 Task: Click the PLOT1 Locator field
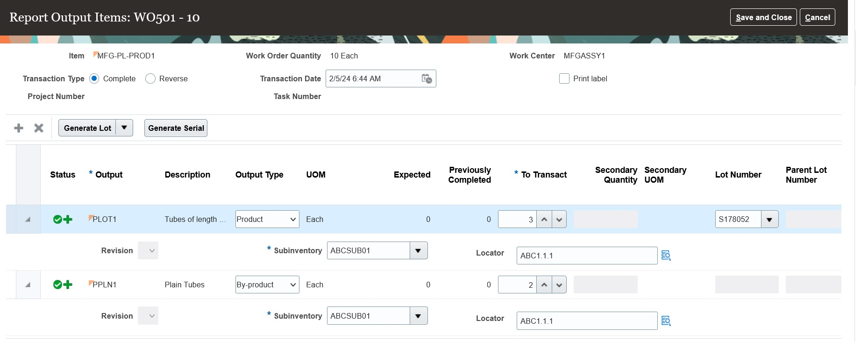pos(587,256)
